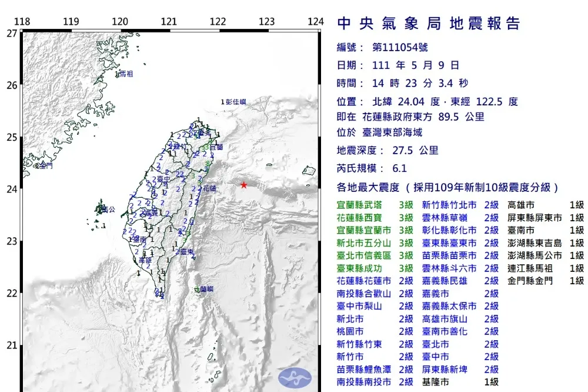Click 高雄市旗山 2級 entry
Image resolution: width=588 pixels, height=392 pixels.
(x=460, y=319)
